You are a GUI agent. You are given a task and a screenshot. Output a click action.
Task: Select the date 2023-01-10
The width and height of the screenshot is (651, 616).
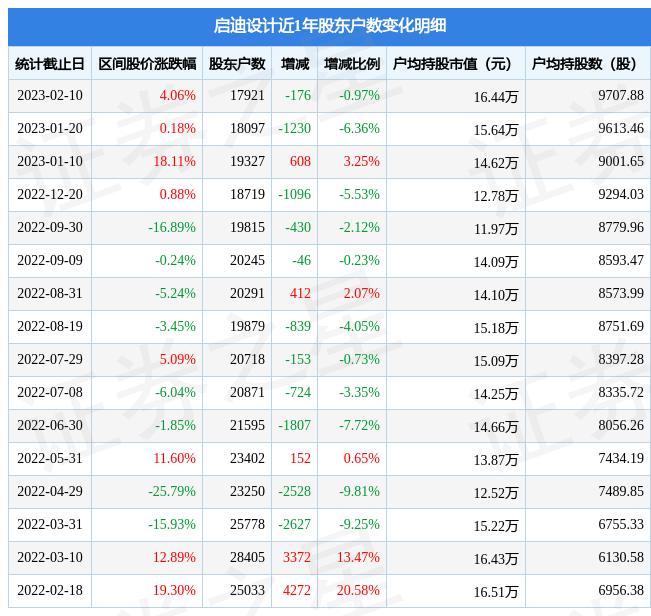[50, 161]
